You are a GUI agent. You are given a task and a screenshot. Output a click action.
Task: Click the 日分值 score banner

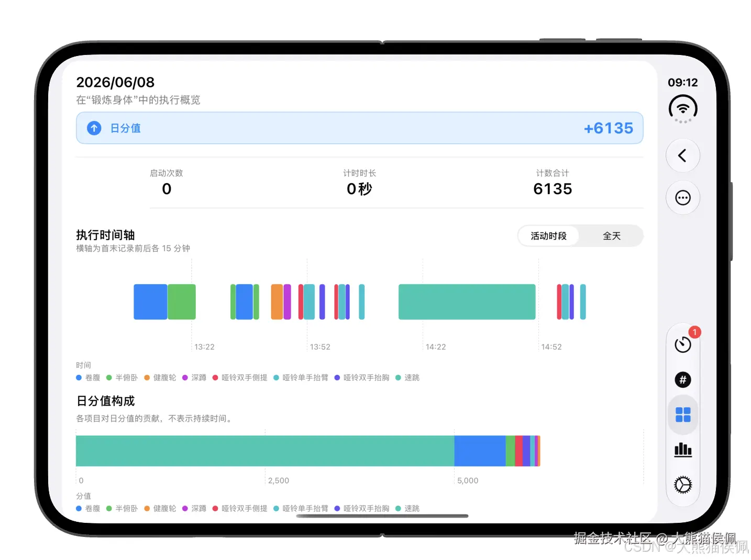[x=360, y=128]
